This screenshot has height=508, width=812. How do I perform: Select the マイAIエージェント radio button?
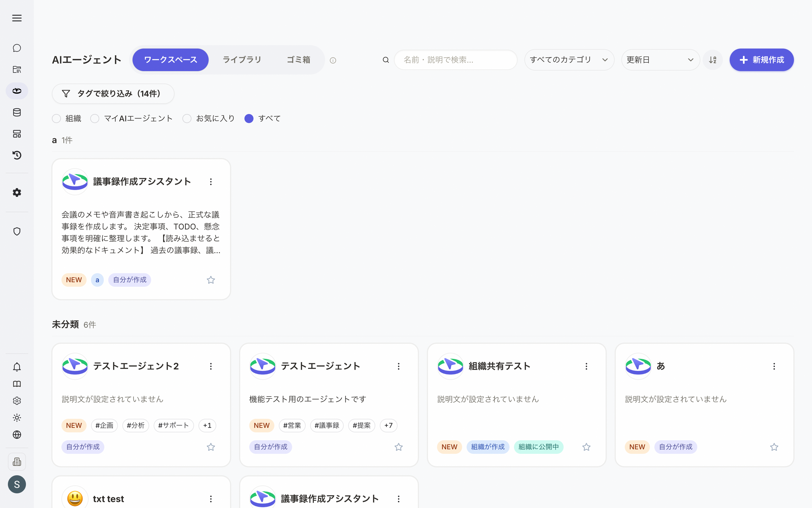[95, 119]
